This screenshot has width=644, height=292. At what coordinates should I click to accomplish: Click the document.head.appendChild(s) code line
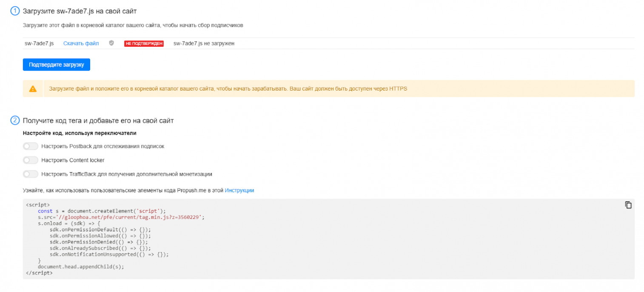point(81,266)
